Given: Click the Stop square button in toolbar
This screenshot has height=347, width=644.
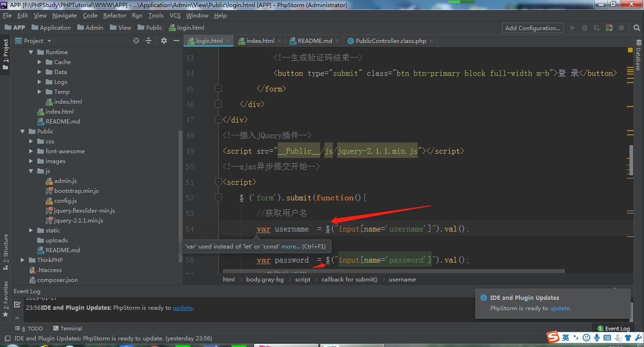Looking at the screenshot, I should tap(621, 28).
